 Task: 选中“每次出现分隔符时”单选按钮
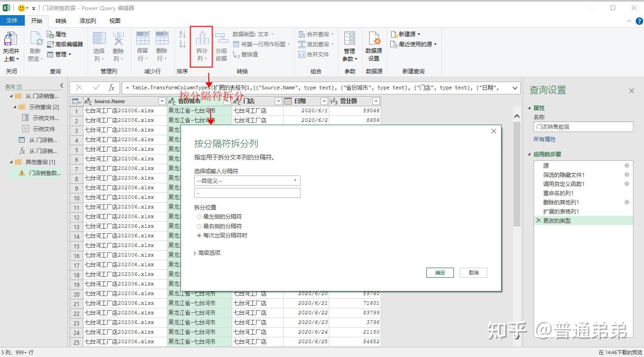click(199, 235)
